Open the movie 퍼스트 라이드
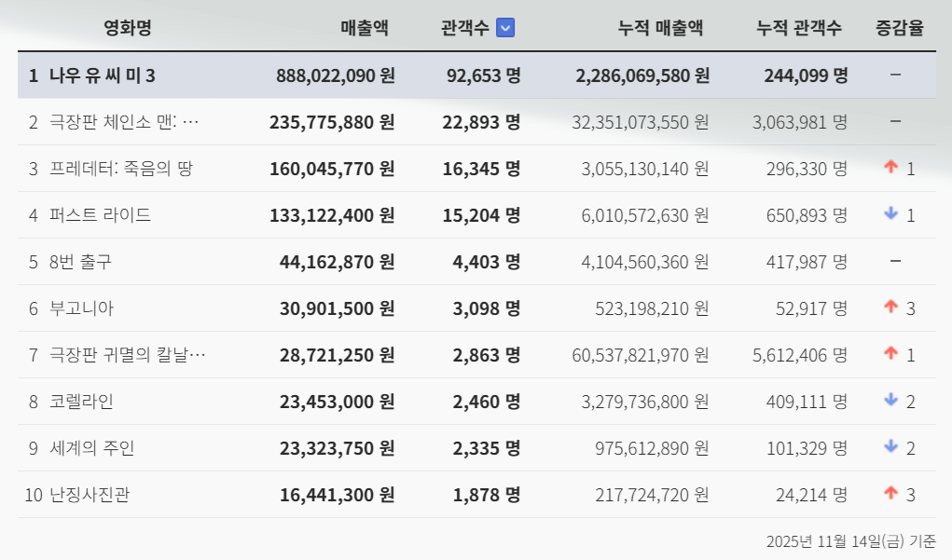Screen dimensions: 952x560 (100, 215)
